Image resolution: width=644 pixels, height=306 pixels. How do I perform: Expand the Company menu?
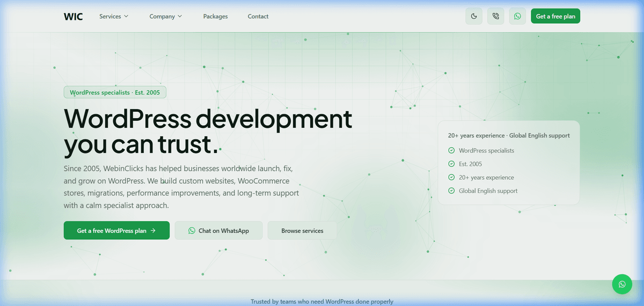tap(166, 16)
